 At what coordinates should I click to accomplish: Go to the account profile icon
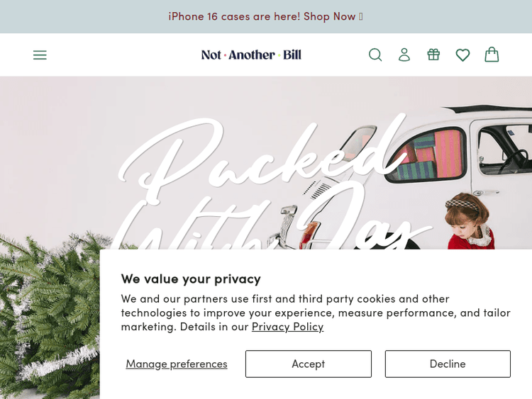(x=404, y=55)
